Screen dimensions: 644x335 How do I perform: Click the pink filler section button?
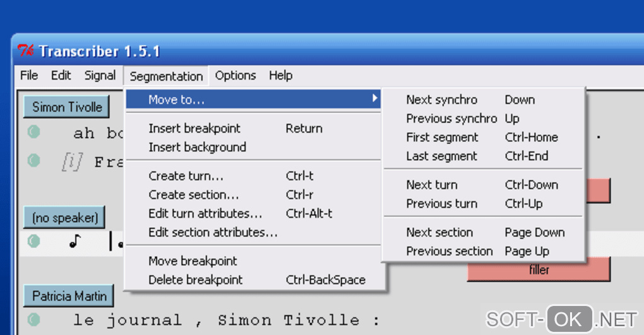click(x=539, y=270)
